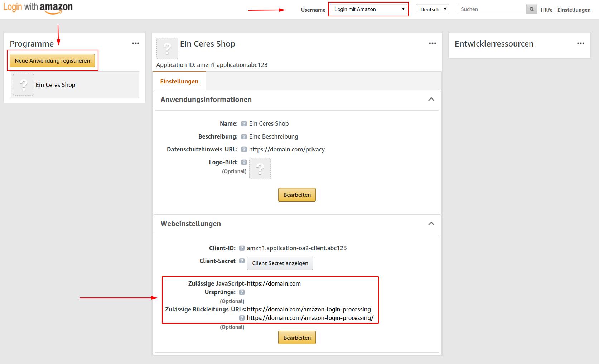The height and width of the screenshot is (364, 599).
Task: Click the placeholder app icon beside the Ein Ceres Shop heading
Action: point(167,48)
